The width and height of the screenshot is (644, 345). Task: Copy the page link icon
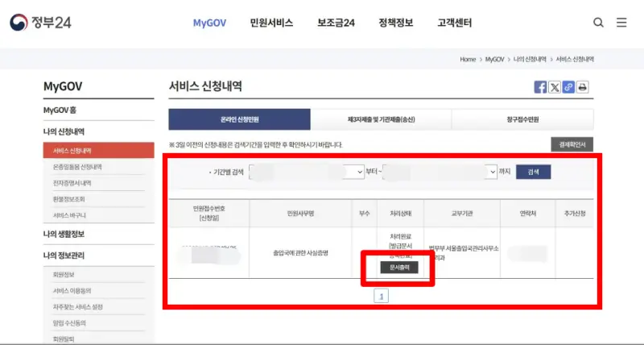[568, 87]
